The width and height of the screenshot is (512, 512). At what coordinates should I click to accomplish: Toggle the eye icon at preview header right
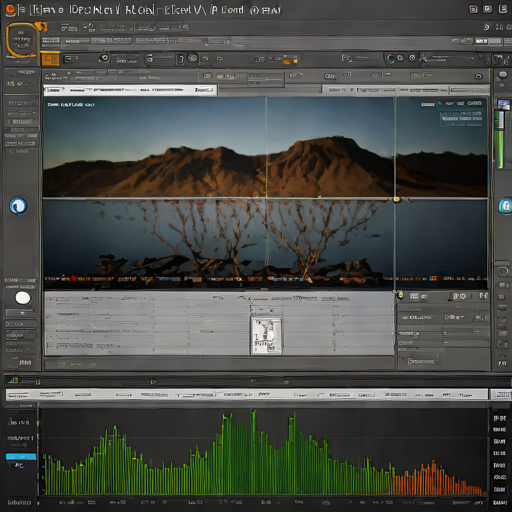(x=479, y=76)
